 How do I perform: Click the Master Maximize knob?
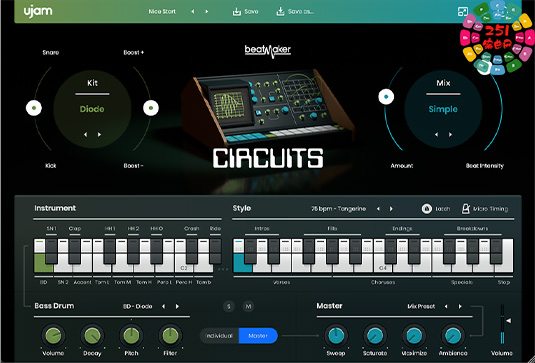tap(414, 336)
